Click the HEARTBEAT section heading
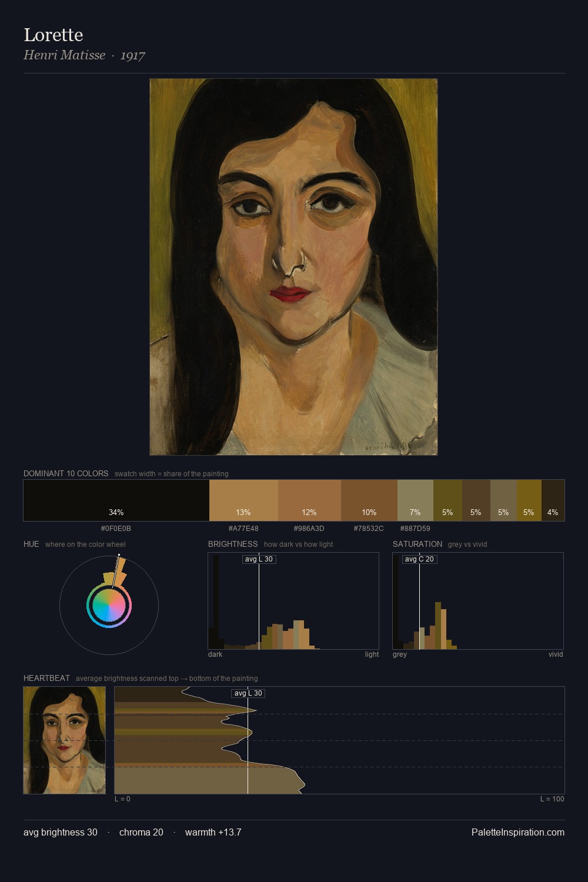 point(46,678)
